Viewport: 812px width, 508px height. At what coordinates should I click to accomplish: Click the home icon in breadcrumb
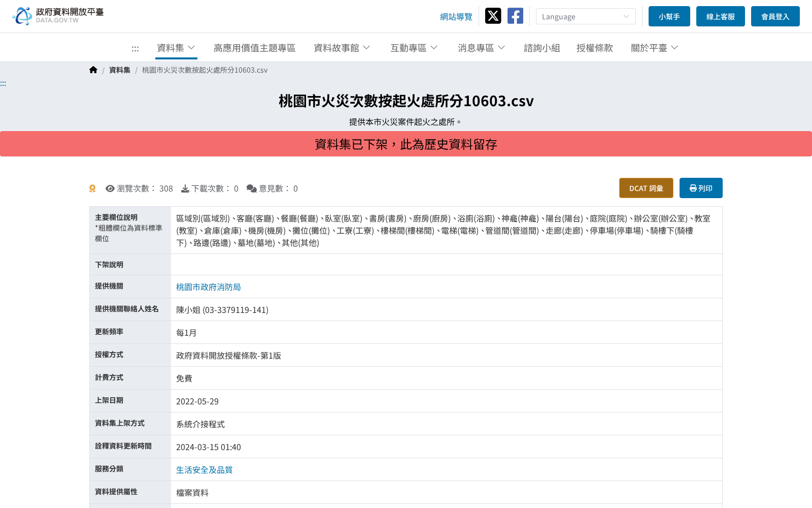[x=93, y=70]
